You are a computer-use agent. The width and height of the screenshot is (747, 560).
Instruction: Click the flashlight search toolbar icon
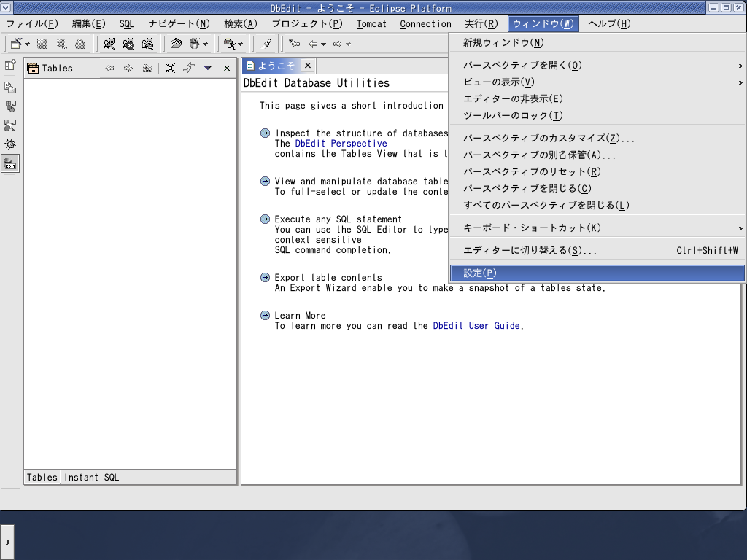(x=266, y=44)
